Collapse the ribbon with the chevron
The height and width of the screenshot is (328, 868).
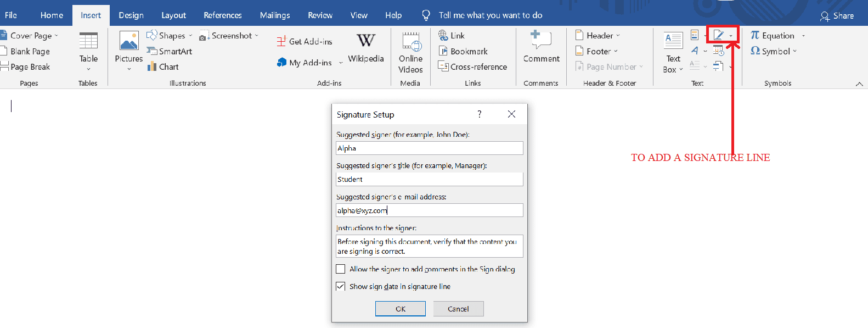[x=859, y=84]
